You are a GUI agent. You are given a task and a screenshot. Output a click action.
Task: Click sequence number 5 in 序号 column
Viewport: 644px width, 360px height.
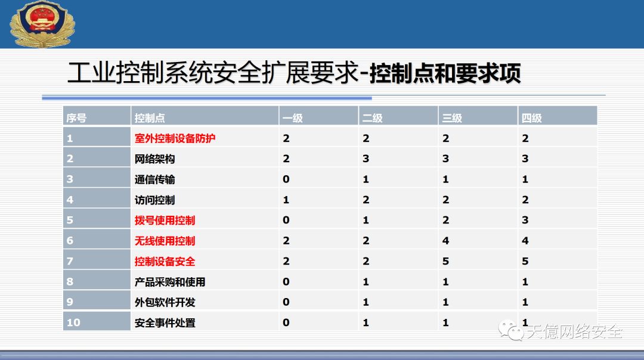(x=70, y=220)
